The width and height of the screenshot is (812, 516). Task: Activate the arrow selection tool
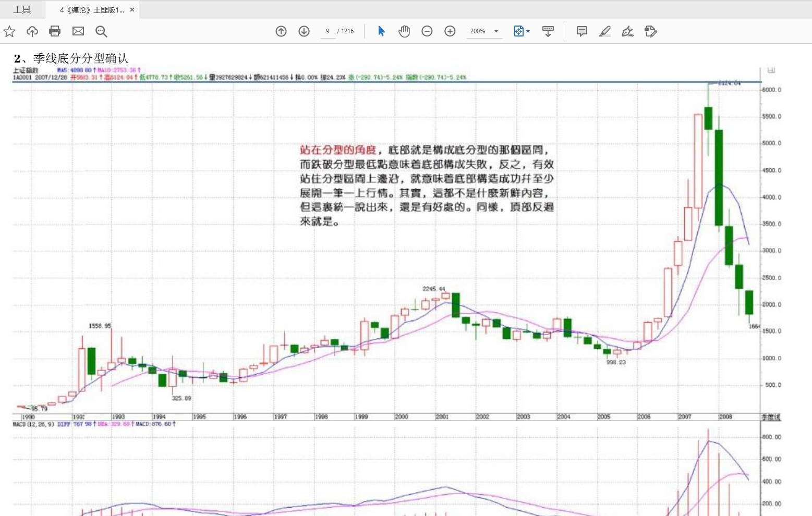[381, 31]
